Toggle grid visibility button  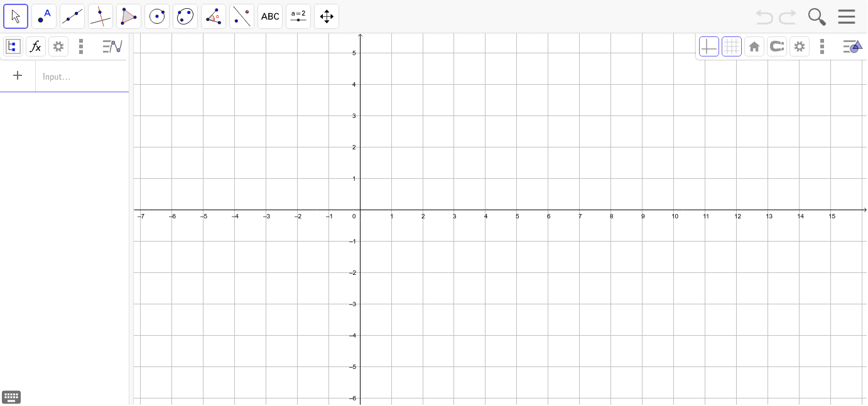[732, 46]
